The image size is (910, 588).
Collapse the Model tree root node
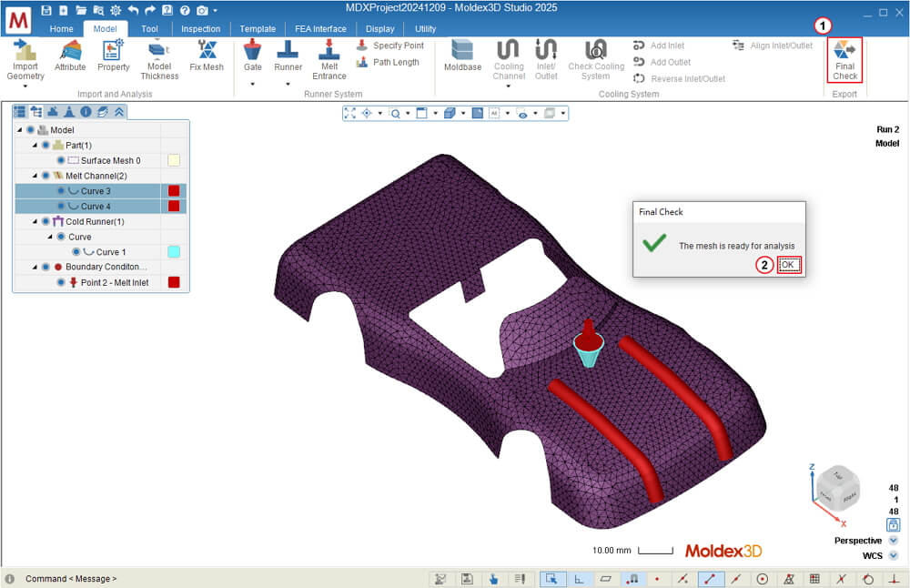(20, 130)
